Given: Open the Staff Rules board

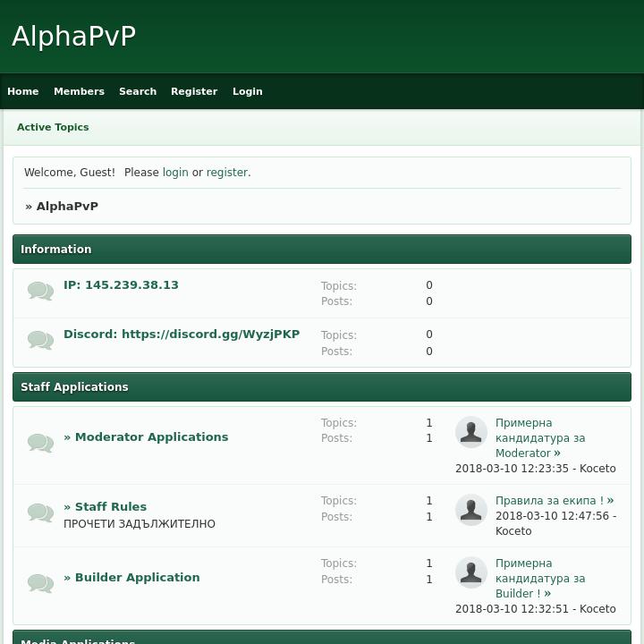Looking at the screenshot, I should 110,506.
